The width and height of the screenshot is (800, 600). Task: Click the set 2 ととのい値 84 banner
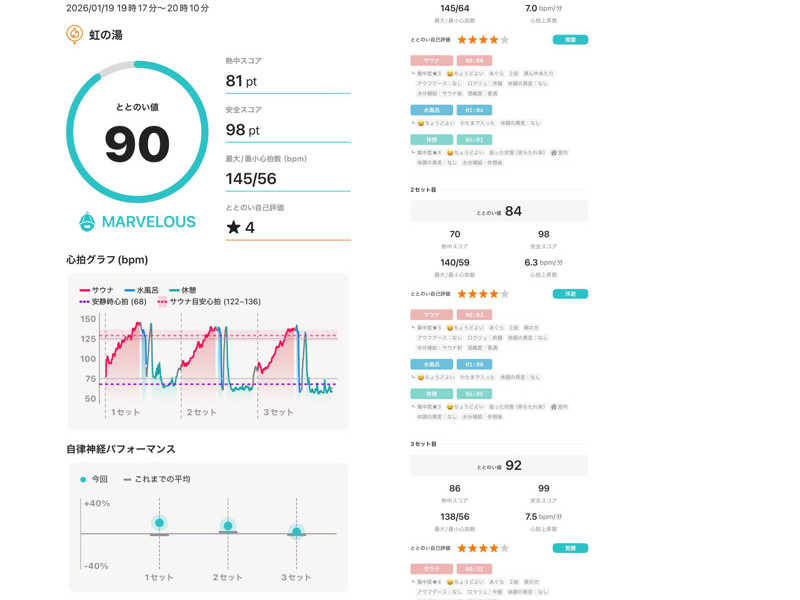[499, 211]
